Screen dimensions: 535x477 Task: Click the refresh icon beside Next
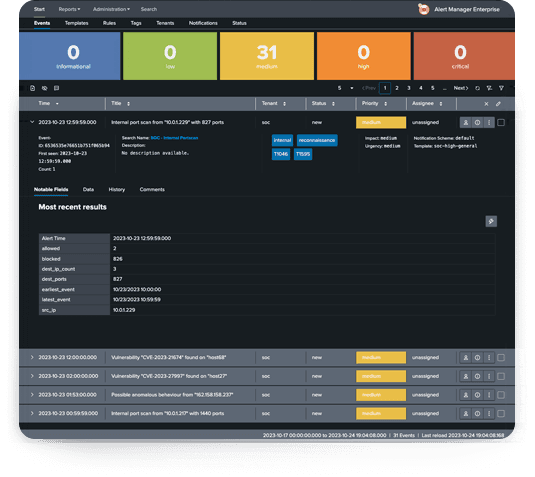pos(477,88)
